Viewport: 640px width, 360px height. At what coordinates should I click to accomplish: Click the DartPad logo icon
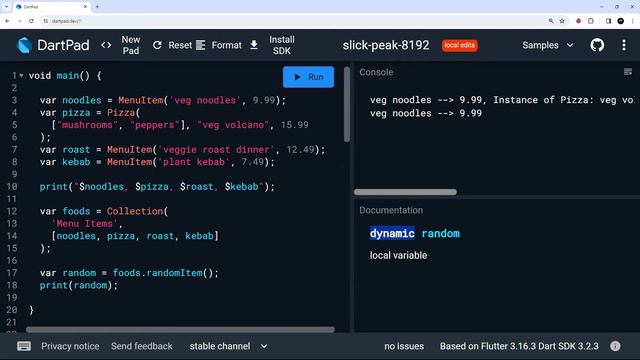click(x=24, y=45)
